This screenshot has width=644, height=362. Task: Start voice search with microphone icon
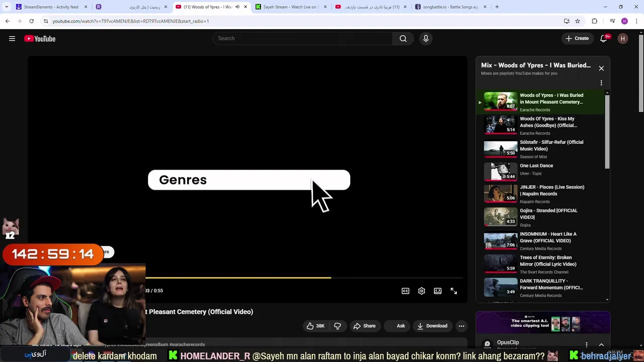click(x=426, y=38)
